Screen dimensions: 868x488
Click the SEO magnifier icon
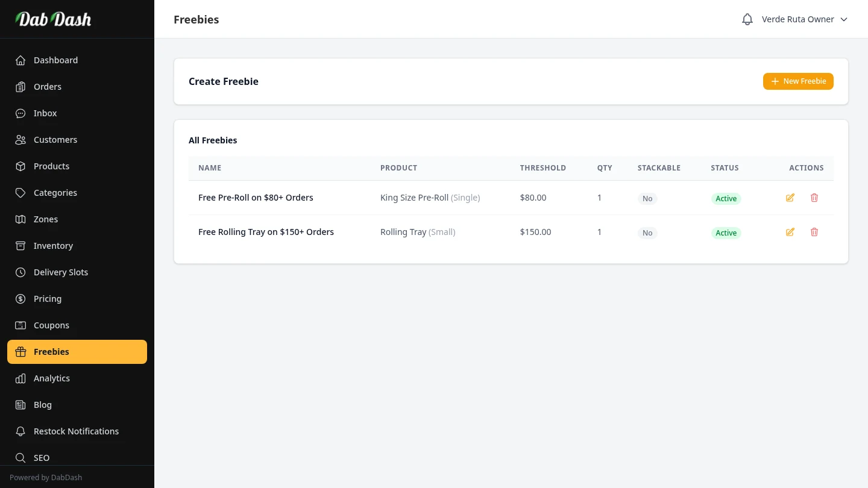coord(20,458)
